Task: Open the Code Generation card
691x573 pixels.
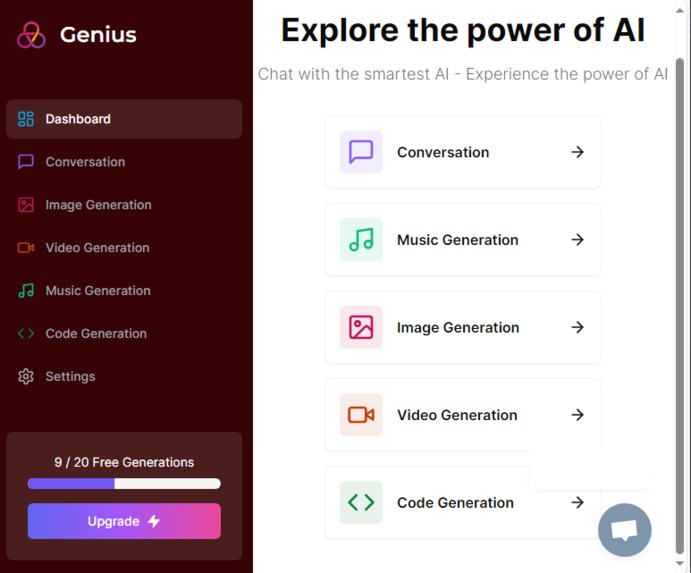Action: pos(463,502)
